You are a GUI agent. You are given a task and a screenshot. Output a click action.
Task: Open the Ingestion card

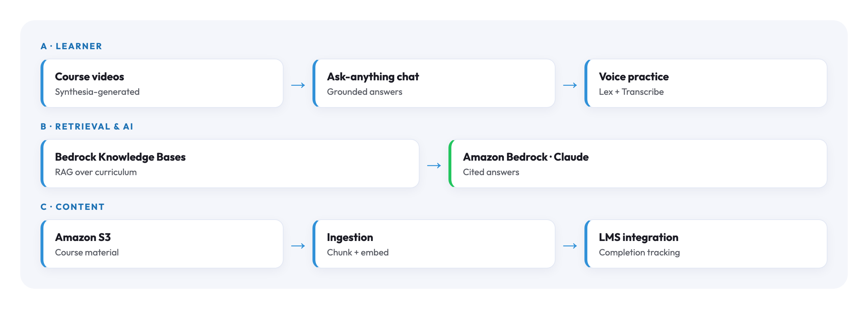click(434, 244)
